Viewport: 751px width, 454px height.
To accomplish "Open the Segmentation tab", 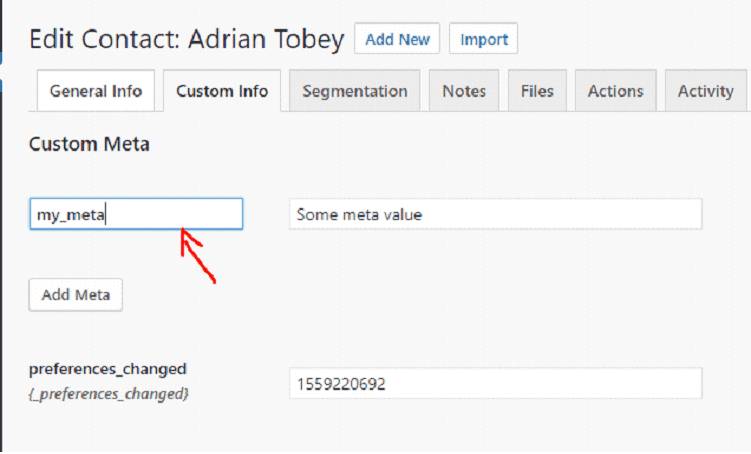I will (354, 91).
